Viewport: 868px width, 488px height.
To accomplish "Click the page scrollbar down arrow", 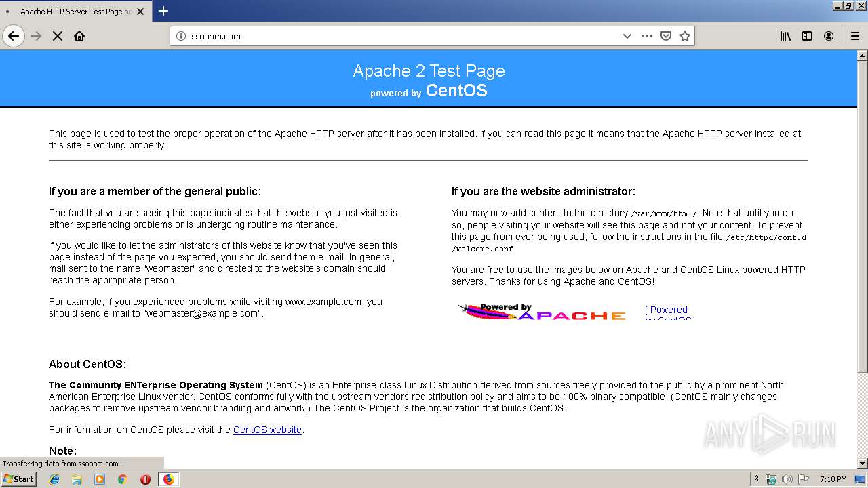I will [863, 464].
